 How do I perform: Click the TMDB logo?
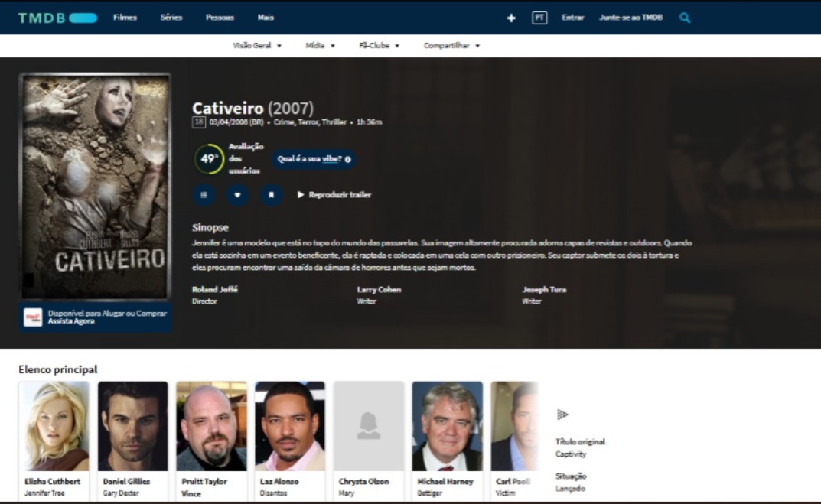click(57, 18)
